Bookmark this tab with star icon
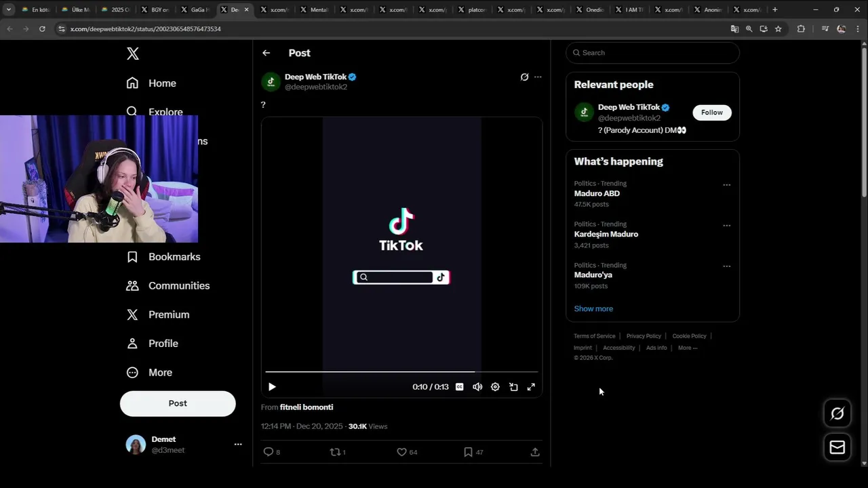 (x=778, y=29)
